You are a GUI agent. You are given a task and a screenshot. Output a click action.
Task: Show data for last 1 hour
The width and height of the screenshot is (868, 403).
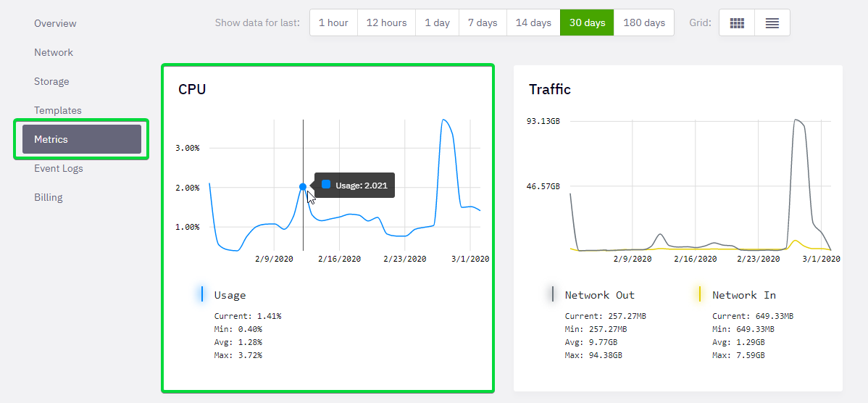point(334,22)
